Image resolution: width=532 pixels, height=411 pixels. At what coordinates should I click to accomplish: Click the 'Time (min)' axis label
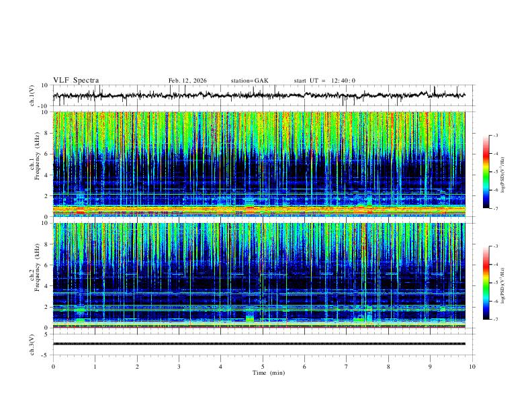coord(269,373)
